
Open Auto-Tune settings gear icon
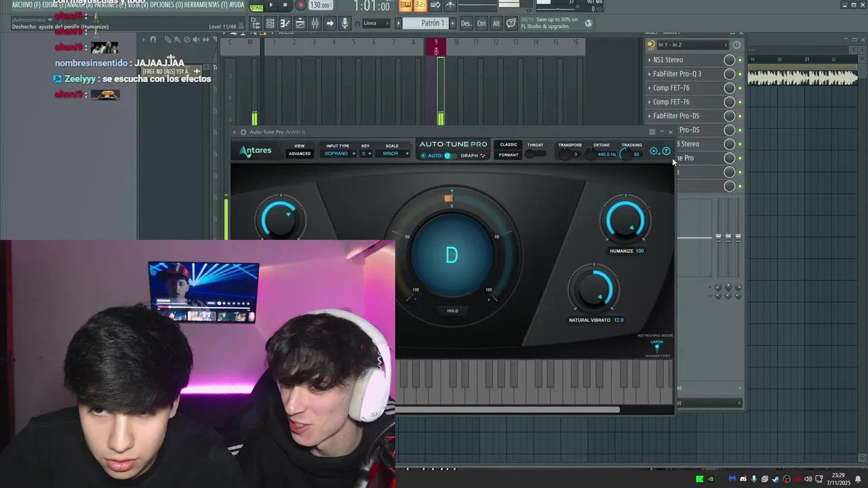point(654,151)
